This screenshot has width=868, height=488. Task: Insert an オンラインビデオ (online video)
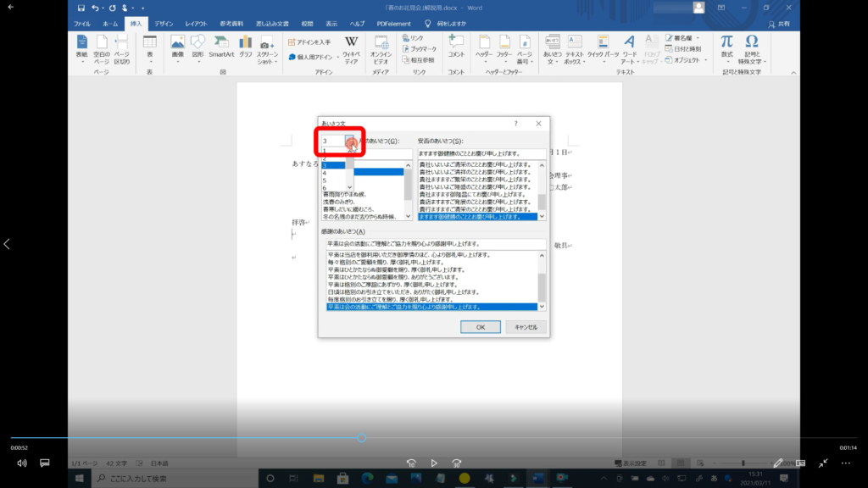pyautogui.click(x=381, y=48)
